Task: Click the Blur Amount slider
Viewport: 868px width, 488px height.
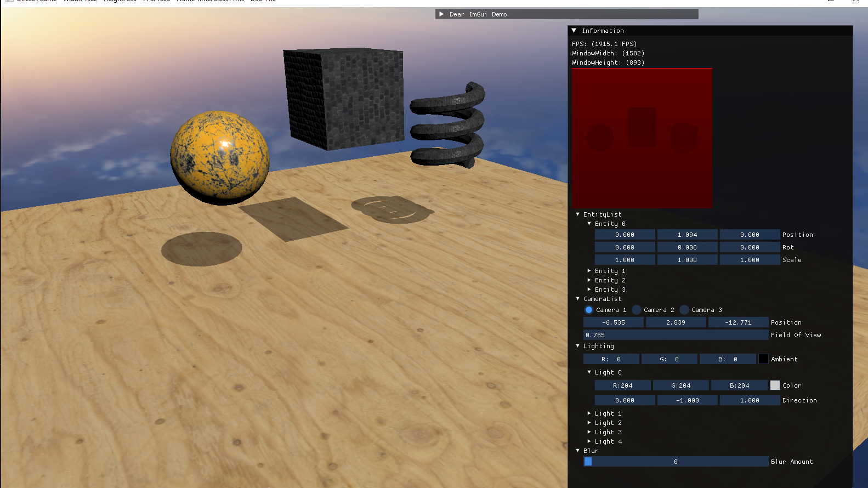Action: pos(676,462)
